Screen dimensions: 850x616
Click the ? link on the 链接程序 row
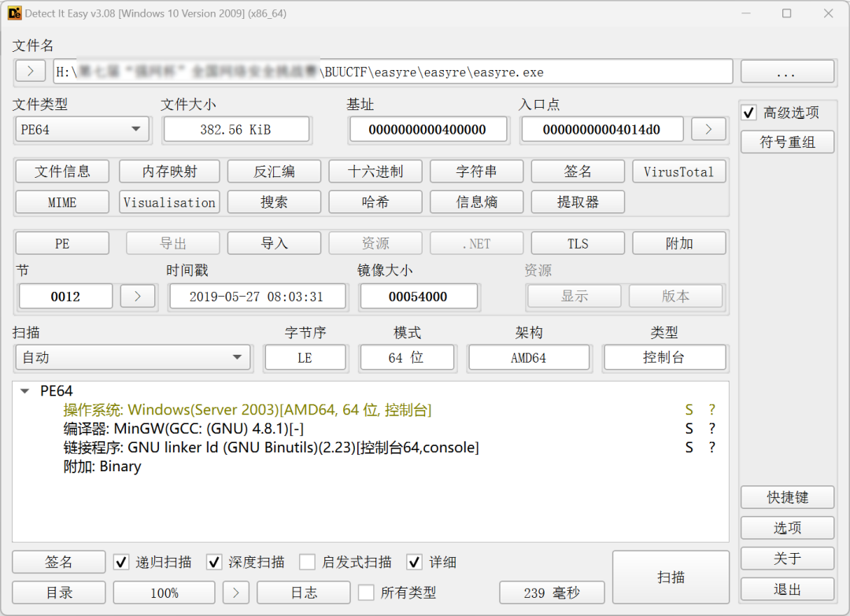pos(712,448)
